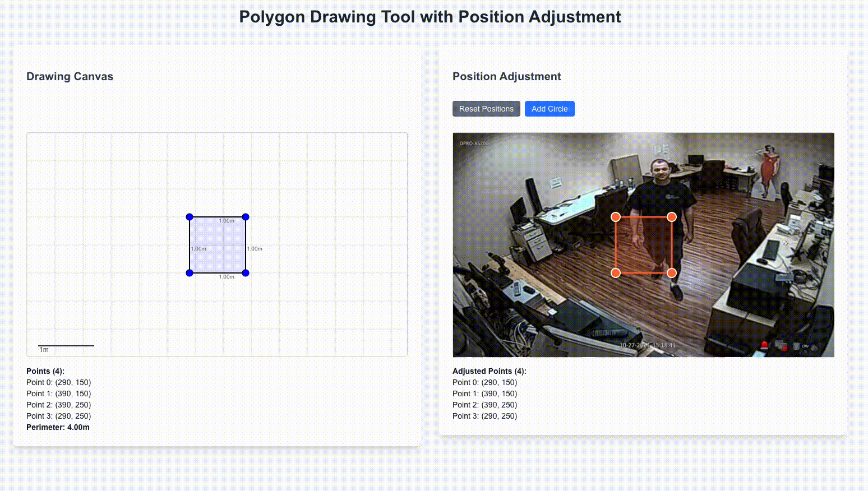Screen dimensions: 868x491
Task: Select the bottom-right blue vertex of the polygon
Action: pos(245,273)
